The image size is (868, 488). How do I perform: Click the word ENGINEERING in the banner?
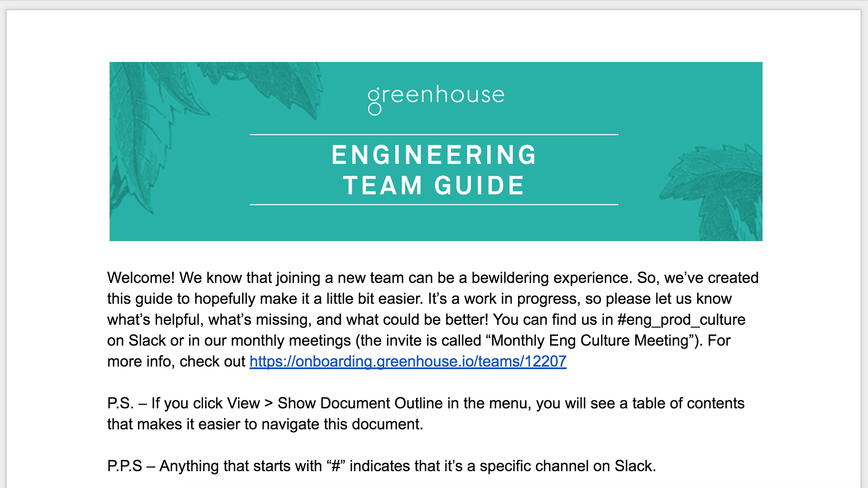point(434,155)
